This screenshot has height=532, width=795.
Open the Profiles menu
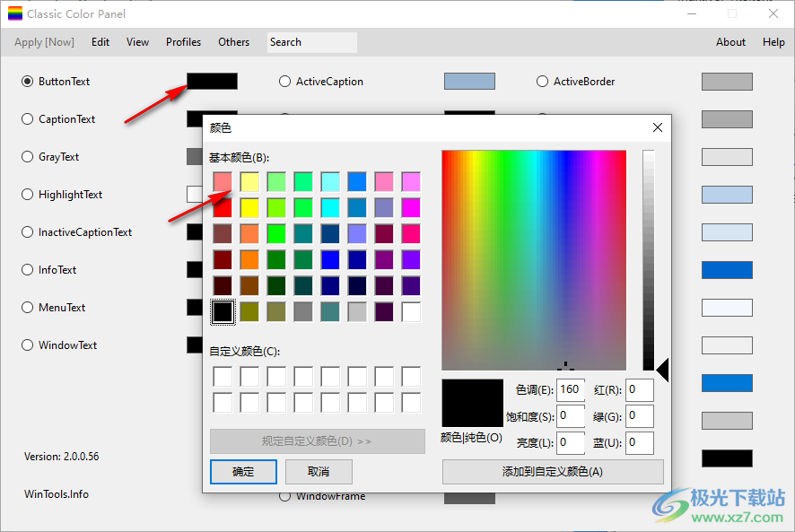point(183,41)
